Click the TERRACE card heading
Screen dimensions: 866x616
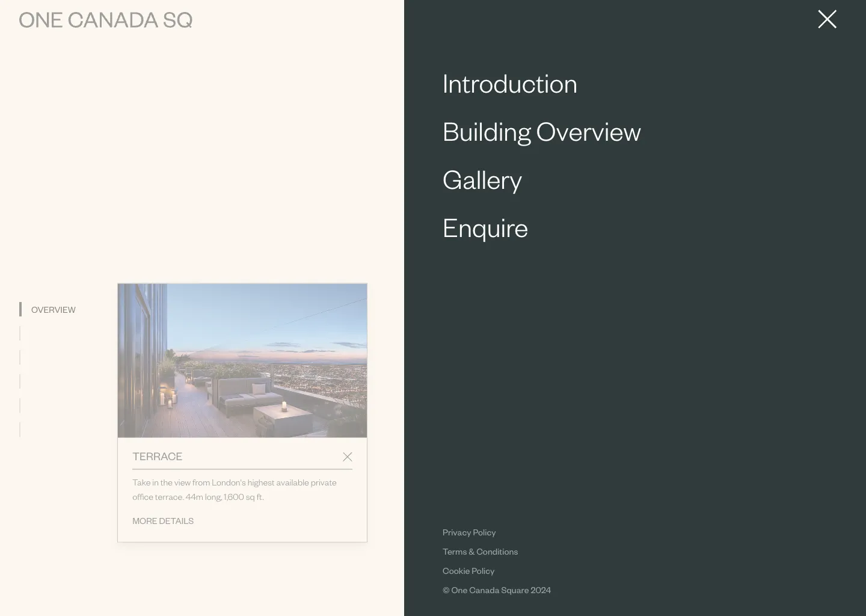click(158, 457)
